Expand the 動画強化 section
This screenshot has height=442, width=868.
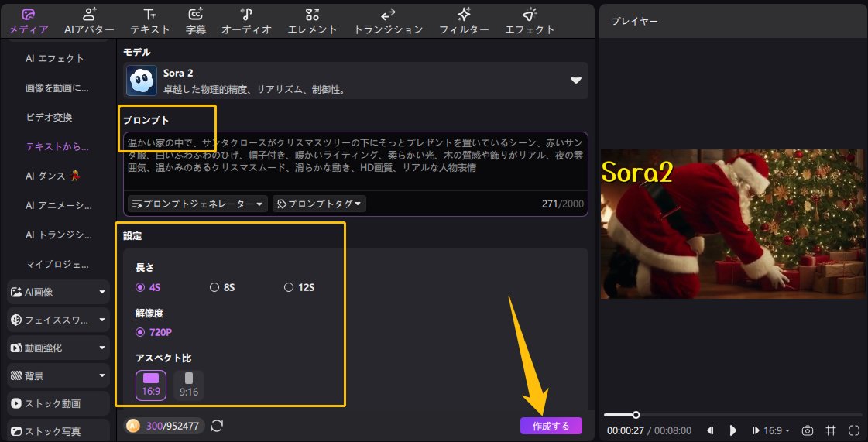click(x=58, y=348)
